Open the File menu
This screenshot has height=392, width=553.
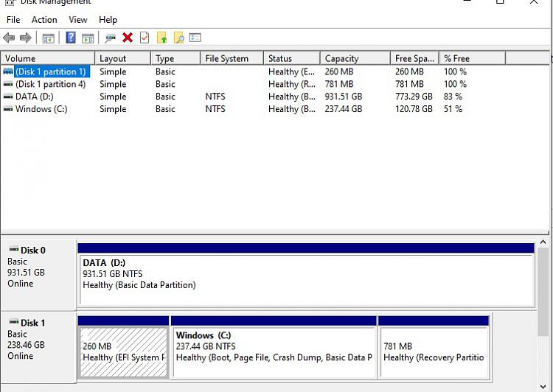(13, 20)
